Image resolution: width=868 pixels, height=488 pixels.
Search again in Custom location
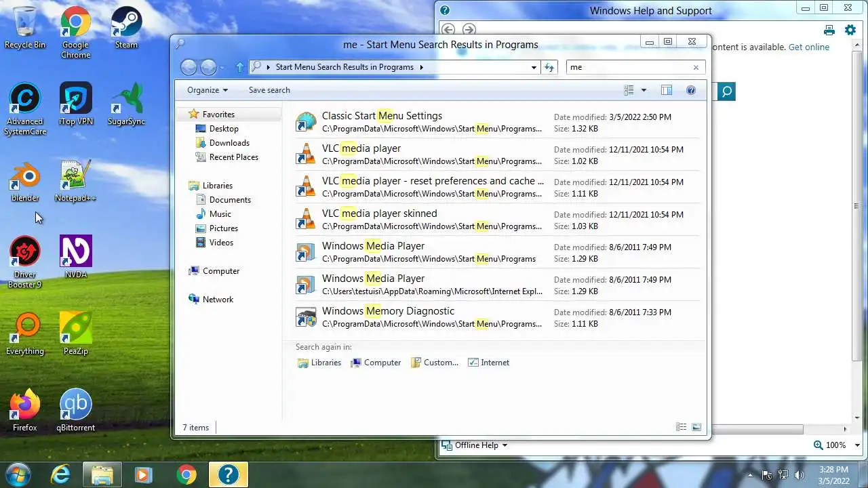click(x=435, y=363)
